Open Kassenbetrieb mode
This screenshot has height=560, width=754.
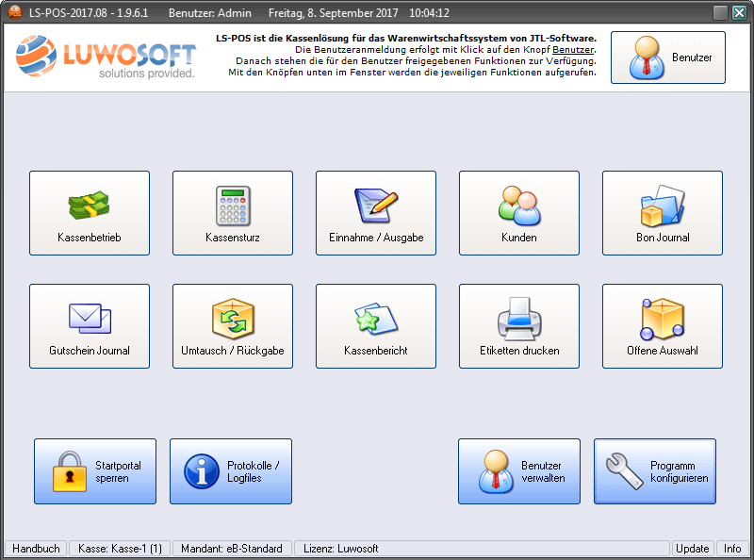pos(90,213)
